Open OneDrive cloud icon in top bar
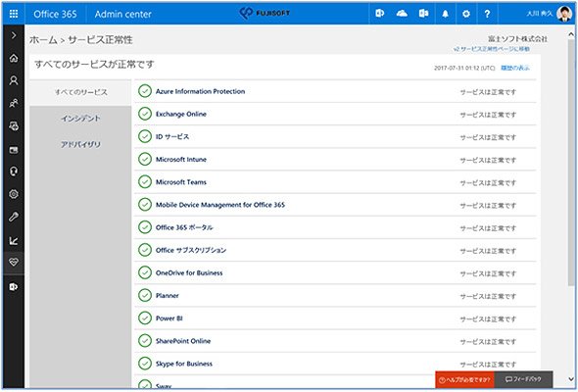578x392 pixels. pos(402,14)
